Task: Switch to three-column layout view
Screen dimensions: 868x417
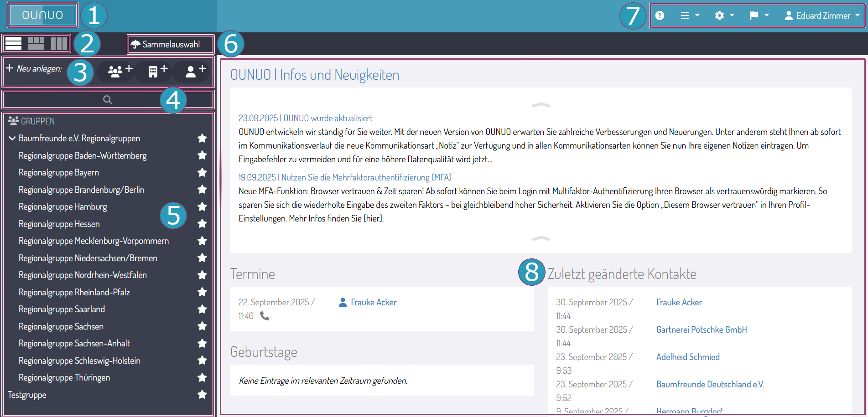Action: [x=59, y=44]
